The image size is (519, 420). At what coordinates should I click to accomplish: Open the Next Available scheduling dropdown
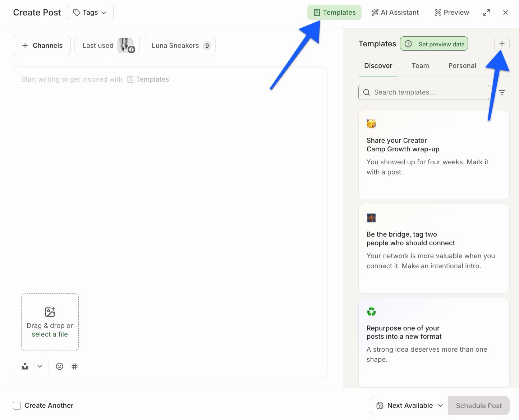pos(409,406)
